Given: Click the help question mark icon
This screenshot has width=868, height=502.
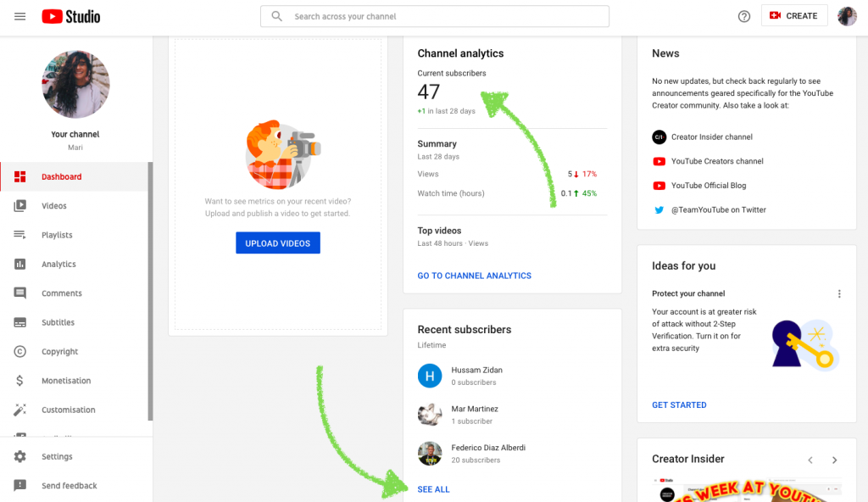Looking at the screenshot, I should click(x=743, y=16).
